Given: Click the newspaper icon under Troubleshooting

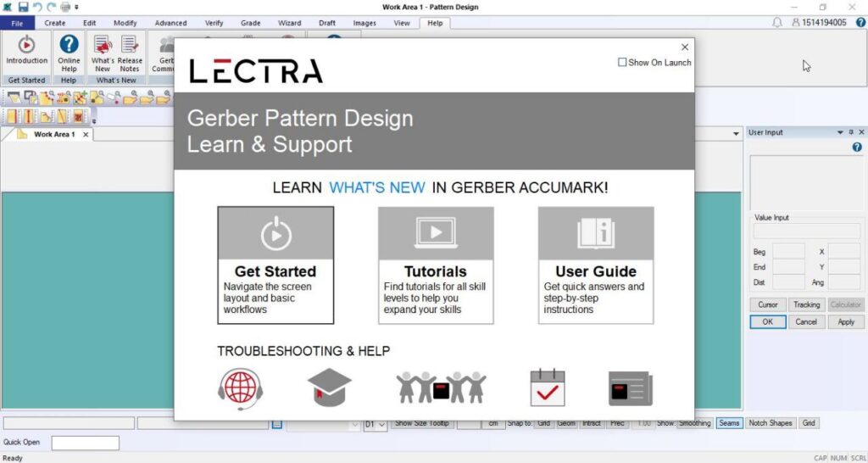Looking at the screenshot, I should tap(630, 388).
